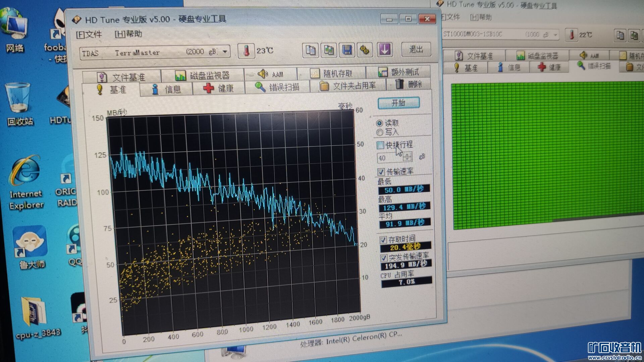The width and height of the screenshot is (644, 362).
Task: Open the [H]帮助 menu in the rear window
Action: click(x=481, y=17)
